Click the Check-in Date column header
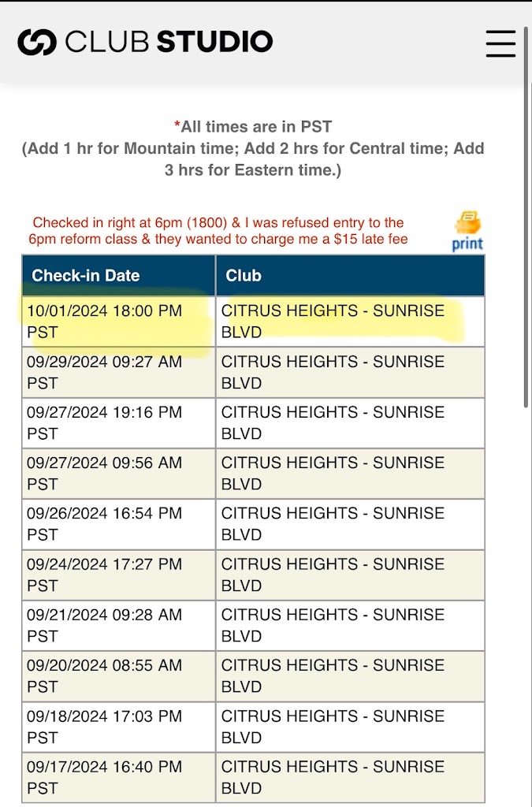The width and height of the screenshot is (532, 807). (x=86, y=276)
